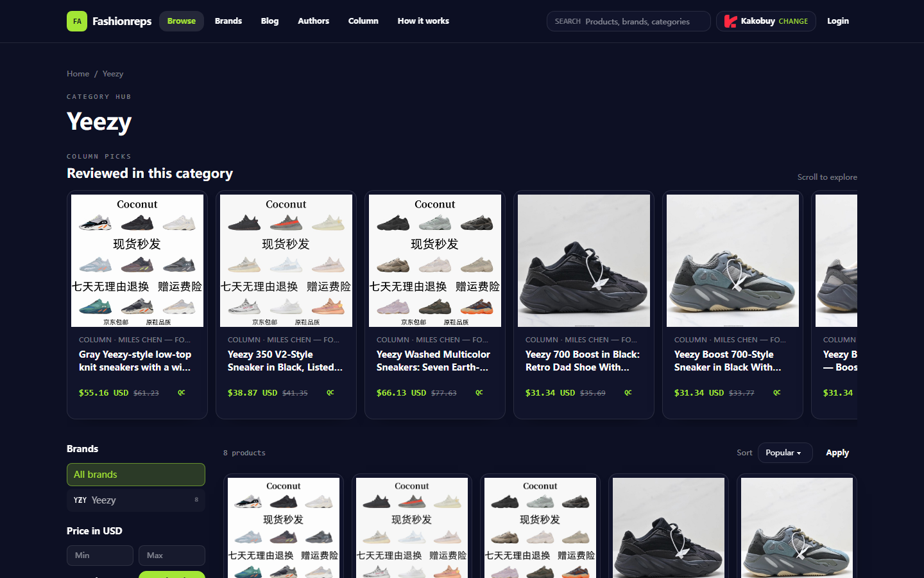Select the Yeezy brand filter
The height and width of the screenshot is (578, 924).
[136, 500]
